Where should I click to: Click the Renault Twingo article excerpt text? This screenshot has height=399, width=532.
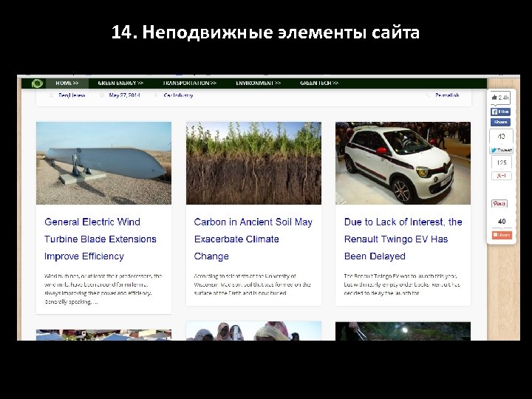(x=402, y=284)
